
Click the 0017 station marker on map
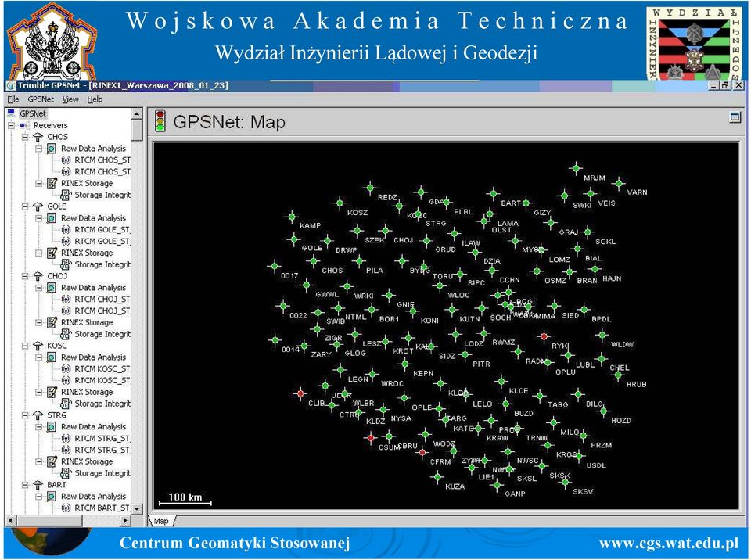pyautogui.click(x=274, y=266)
